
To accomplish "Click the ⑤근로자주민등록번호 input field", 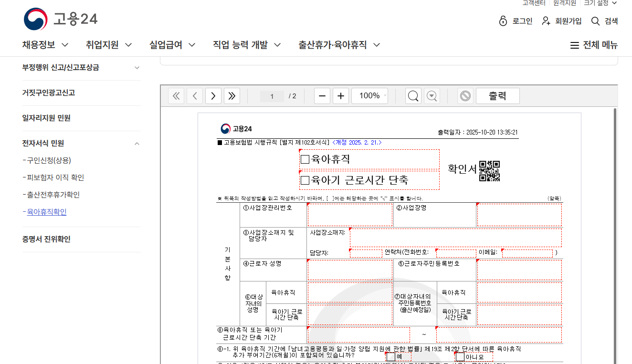I will (519, 270).
